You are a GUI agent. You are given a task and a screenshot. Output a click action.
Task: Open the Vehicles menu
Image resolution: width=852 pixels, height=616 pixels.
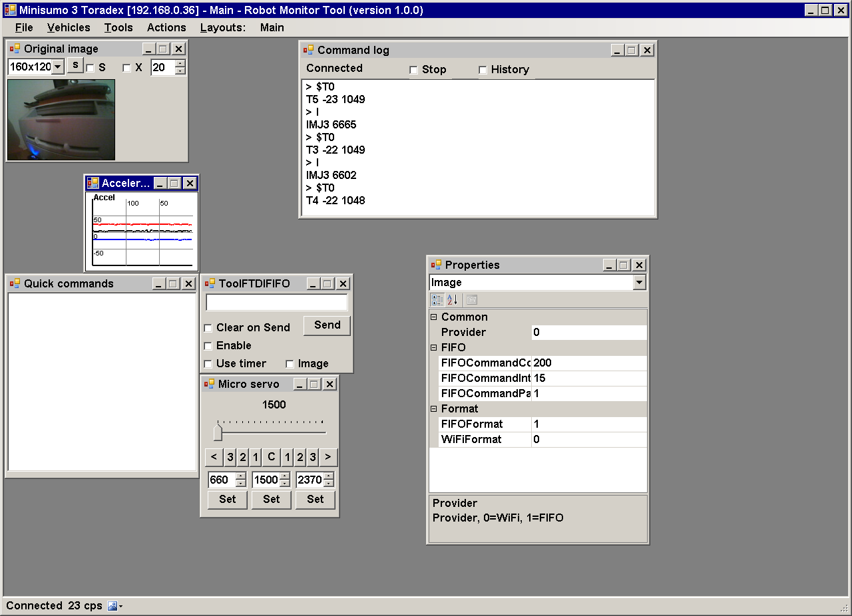point(69,27)
